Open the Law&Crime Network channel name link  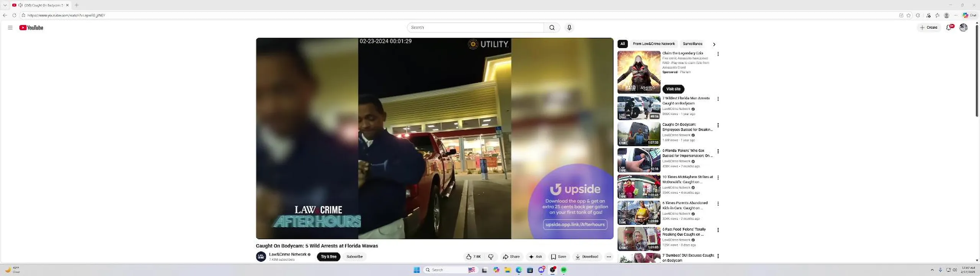tap(287, 254)
